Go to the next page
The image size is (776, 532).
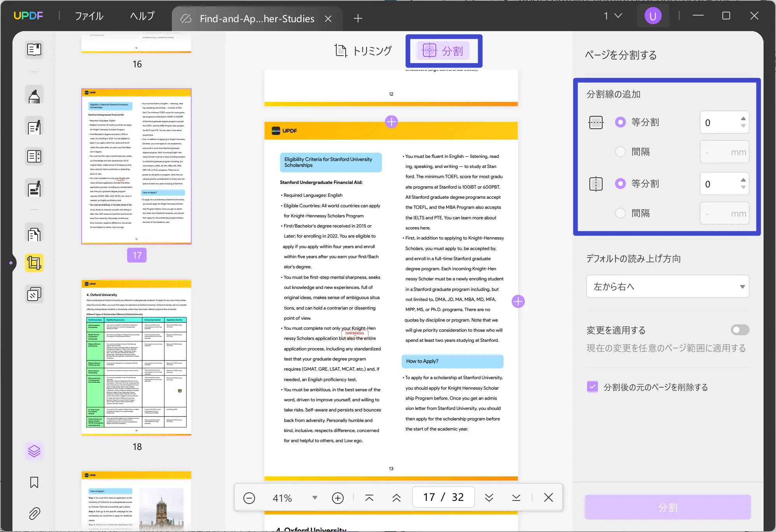click(x=489, y=497)
